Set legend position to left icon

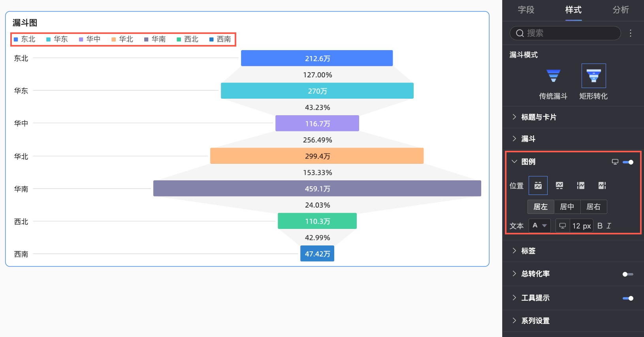pyautogui.click(x=581, y=185)
